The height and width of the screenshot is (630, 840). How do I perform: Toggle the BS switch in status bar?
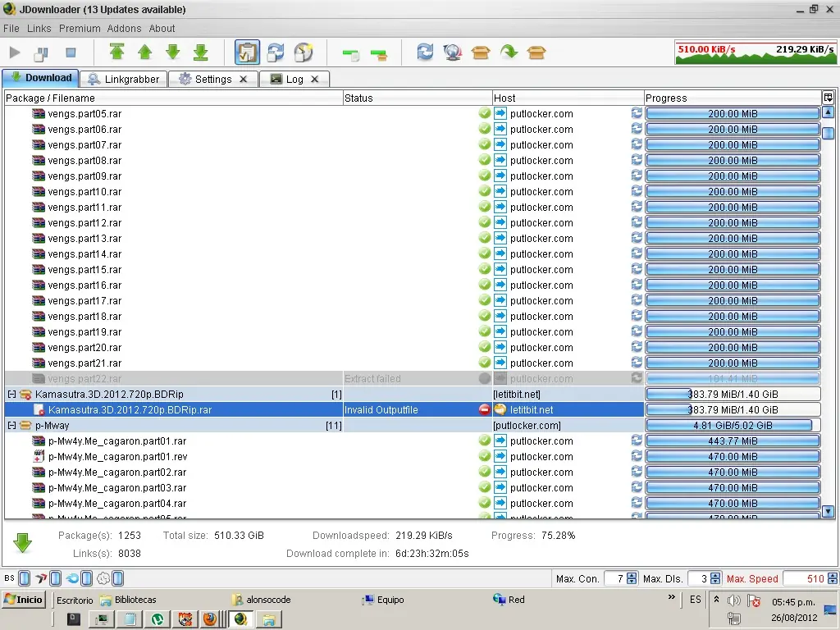point(24,578)
